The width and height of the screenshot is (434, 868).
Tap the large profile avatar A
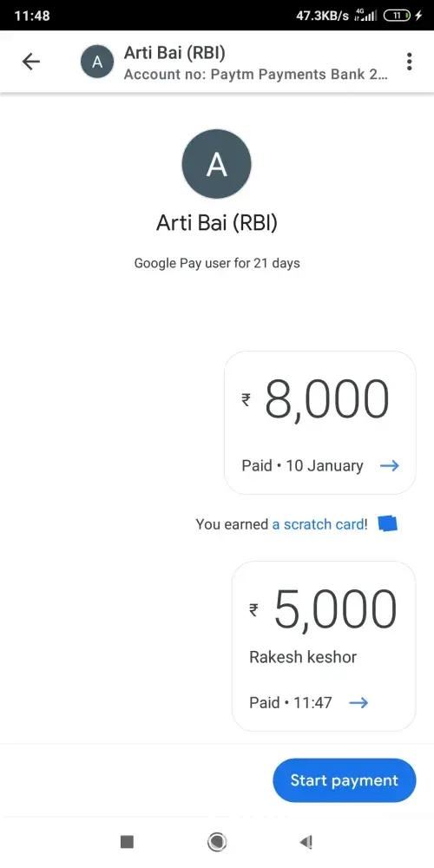(x=216, y=164)
